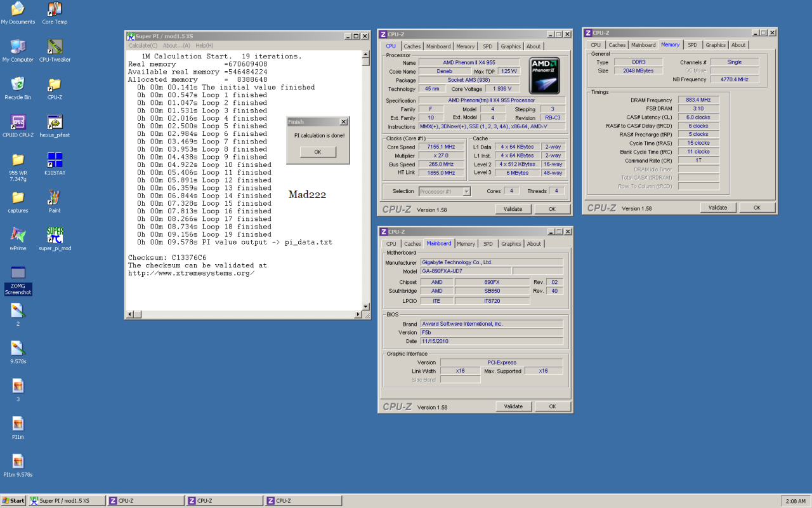
Task: Switch to Caches tab in top CPU-Z window
Action: pos(412,46)
